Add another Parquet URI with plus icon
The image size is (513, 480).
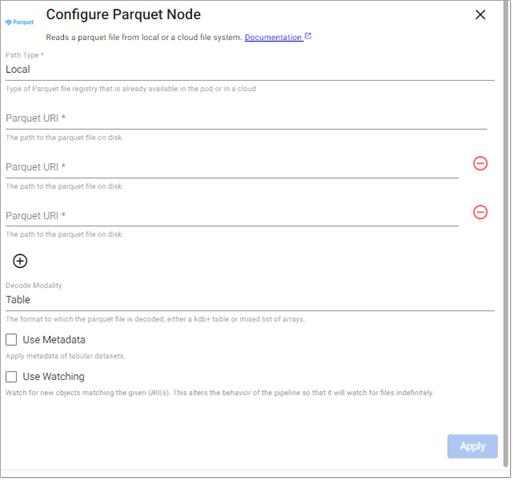20,261
